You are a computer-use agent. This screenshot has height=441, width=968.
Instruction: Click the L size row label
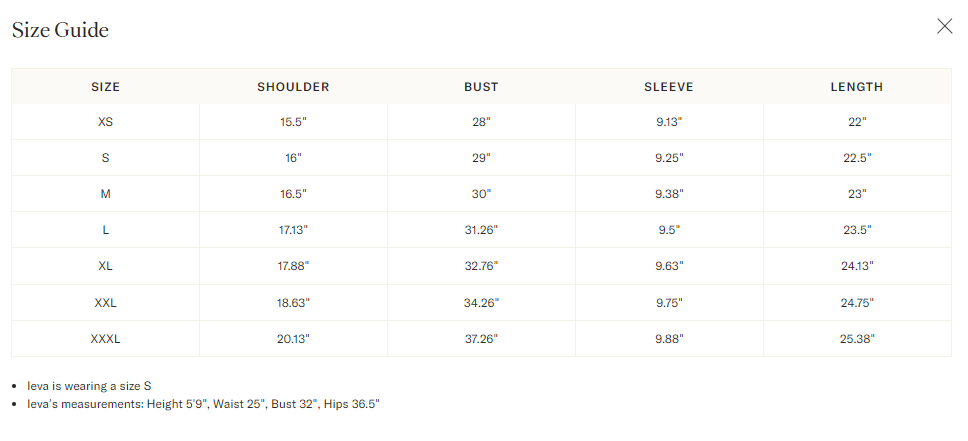coord(105,230)
